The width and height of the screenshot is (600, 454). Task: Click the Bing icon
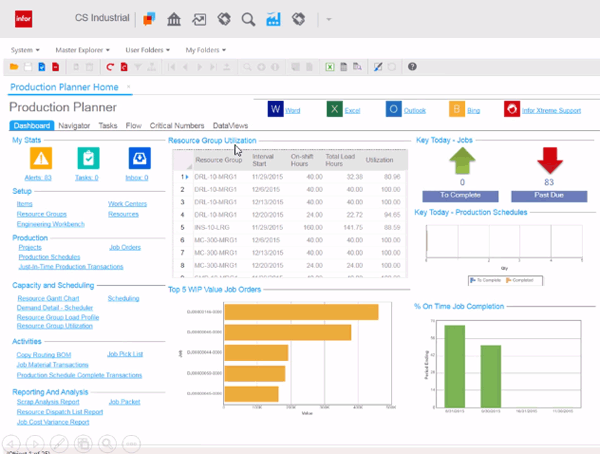[x=457, y=109]
